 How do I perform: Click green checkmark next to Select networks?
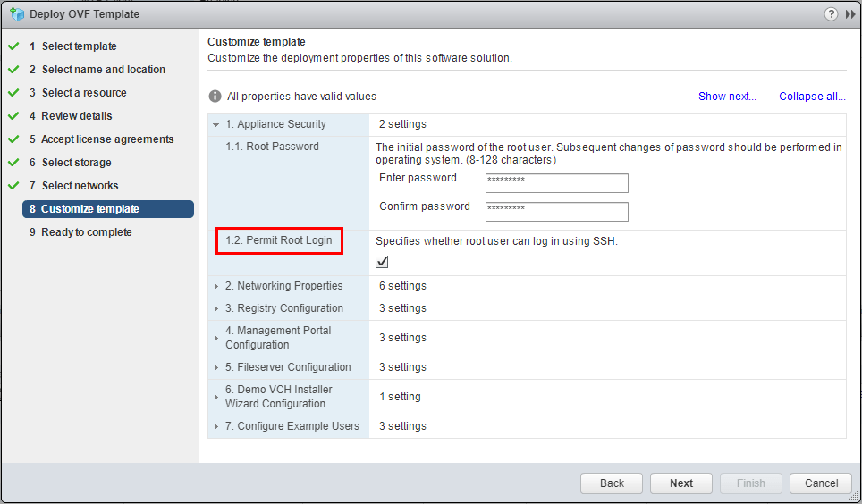coord(13,186)
